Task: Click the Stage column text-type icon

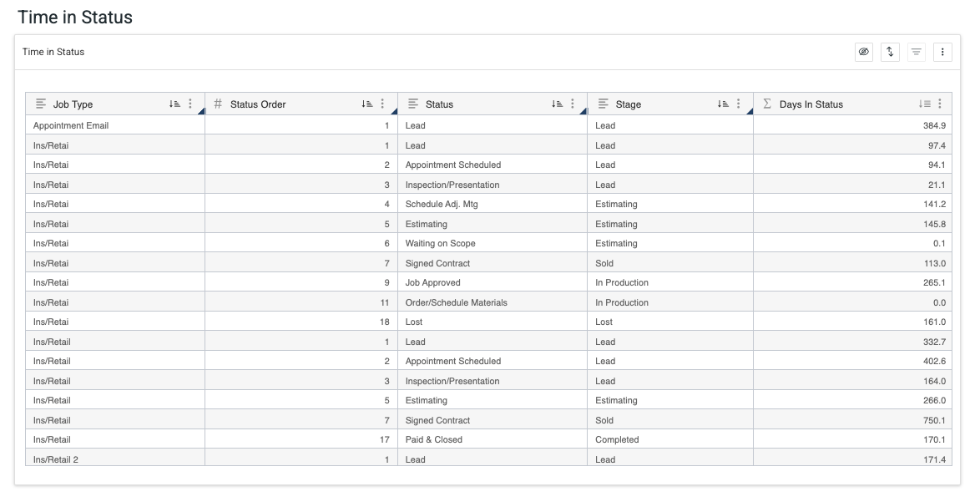Action: (604, 104)
